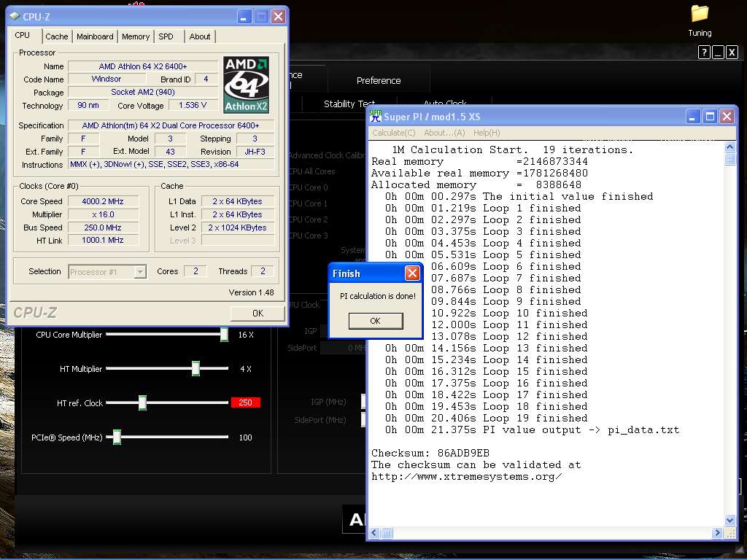
Task: Maximize the Super PI window
Action: [710, 116]
